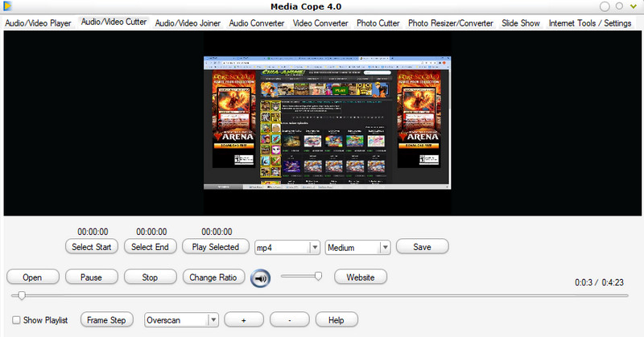
Task: Advance one frame with Frame Step
Action: click(107, 320)
